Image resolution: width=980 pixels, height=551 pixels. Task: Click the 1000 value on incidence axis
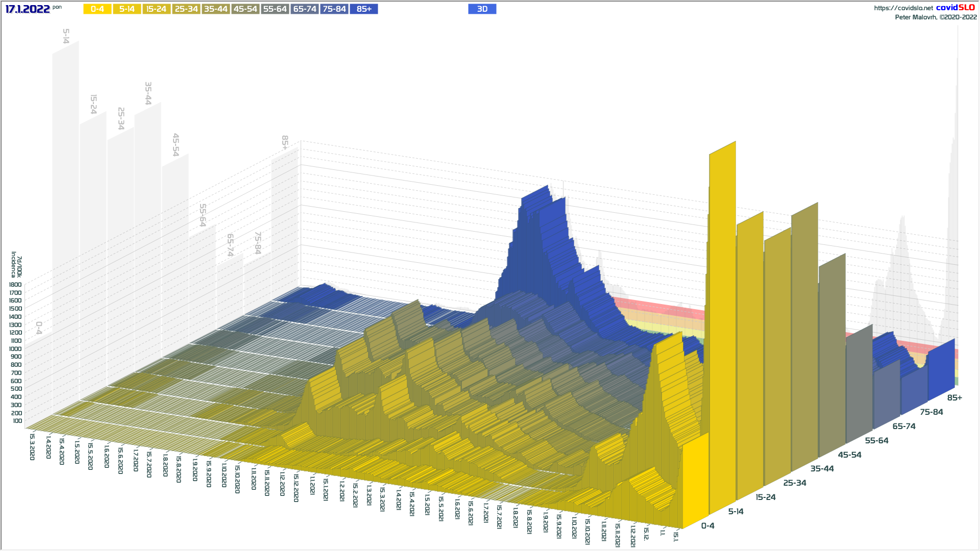pos(15,349)
